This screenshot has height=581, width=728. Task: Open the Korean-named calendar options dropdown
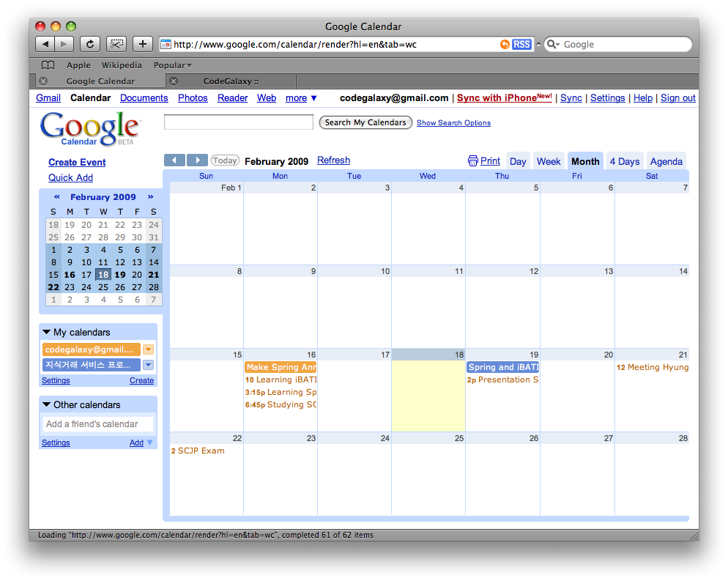pos(148,365)
